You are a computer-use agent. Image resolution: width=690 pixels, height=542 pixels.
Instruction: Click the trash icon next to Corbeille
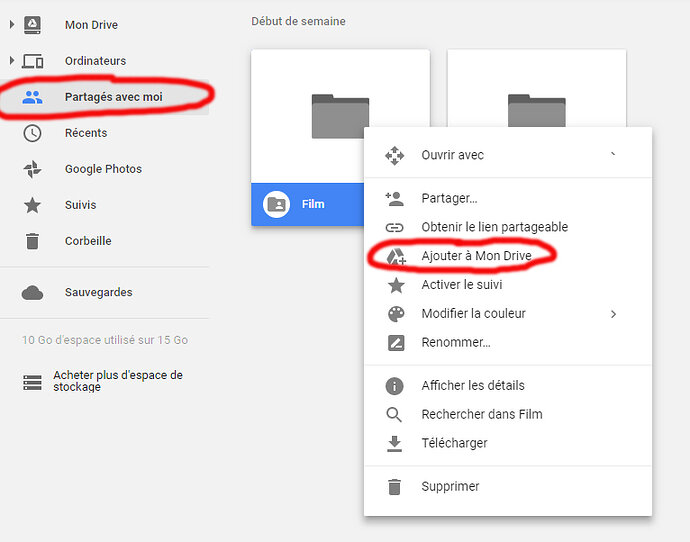(32, 241)
